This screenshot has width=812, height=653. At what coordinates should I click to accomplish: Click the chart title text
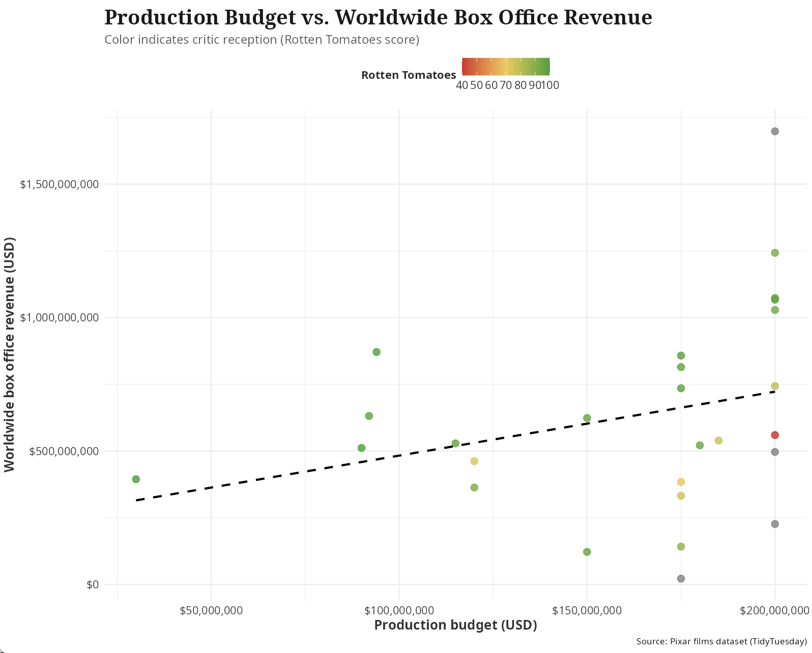(378, 18)
